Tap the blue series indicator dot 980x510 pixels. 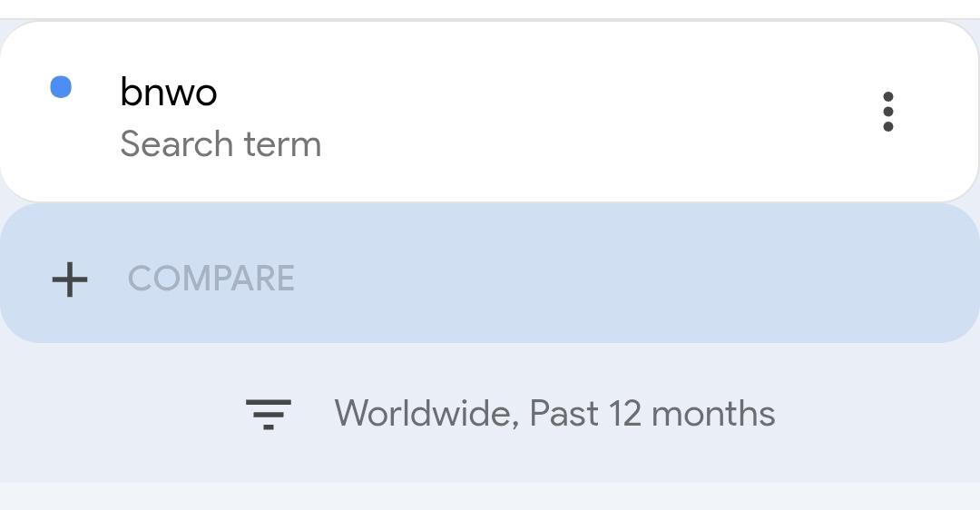pos(61,87)
